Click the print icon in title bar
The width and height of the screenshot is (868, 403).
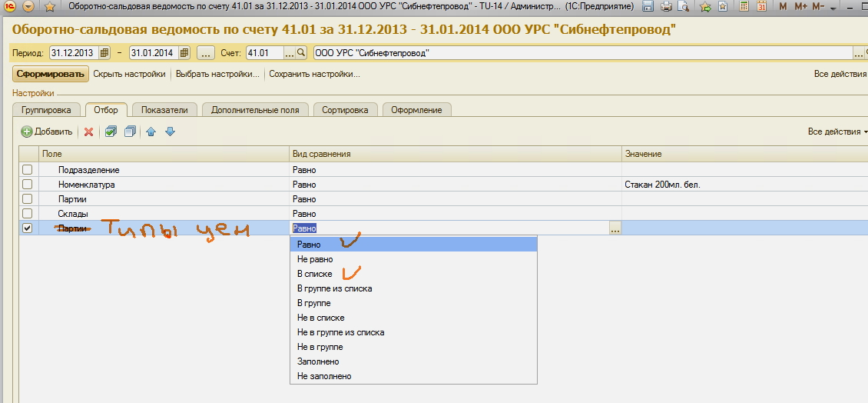(x=666, y=7)
